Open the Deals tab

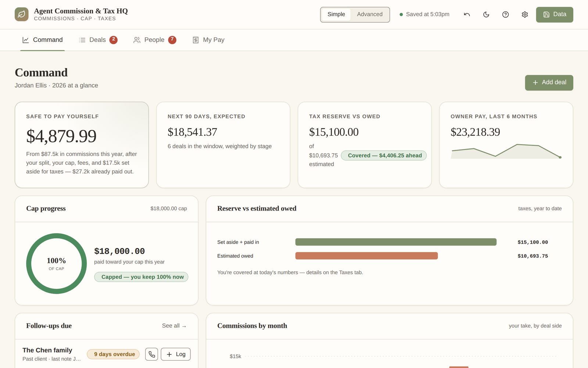[98, 40]
